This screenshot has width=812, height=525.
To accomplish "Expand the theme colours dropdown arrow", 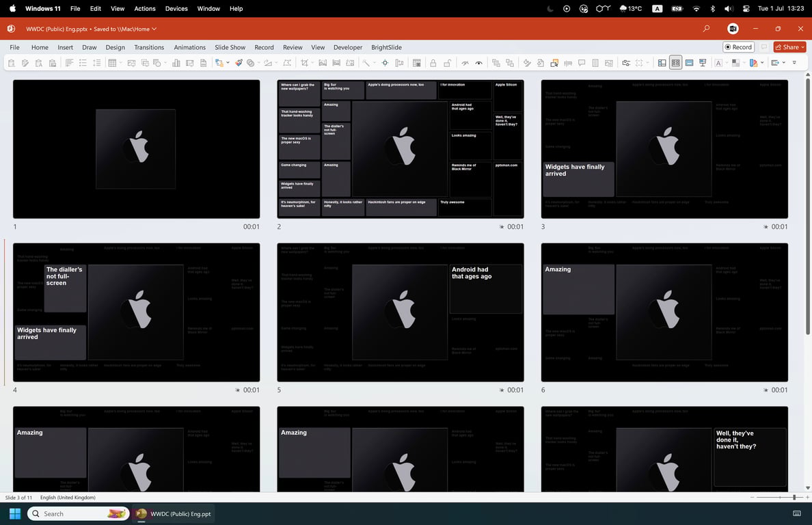I will 762,63.
